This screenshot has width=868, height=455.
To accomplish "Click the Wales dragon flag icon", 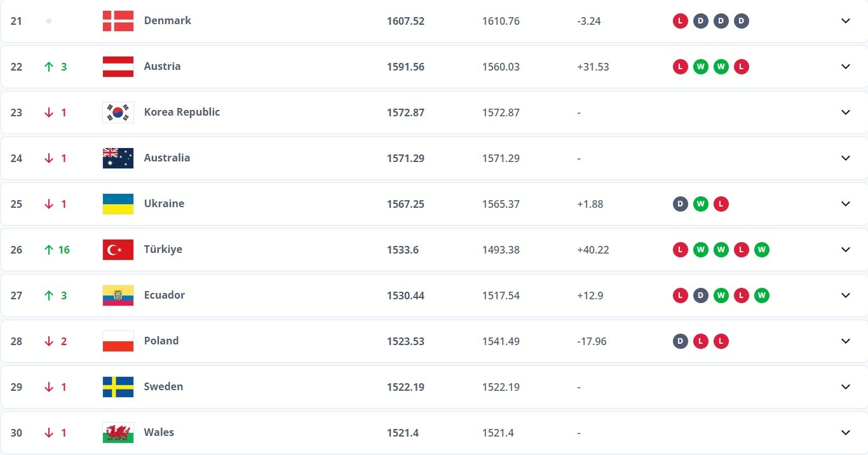I will (x=118, y=433).
